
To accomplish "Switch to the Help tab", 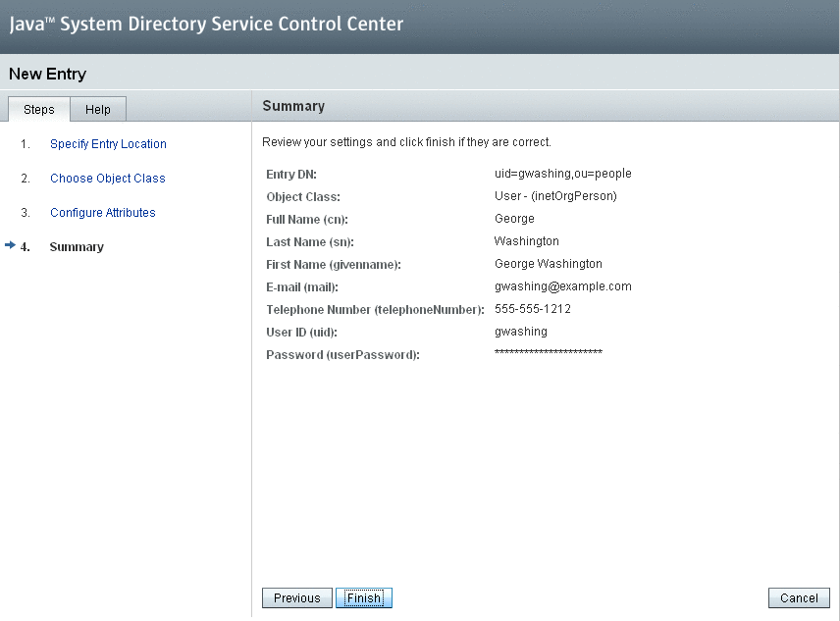I will tap(98, 109).
